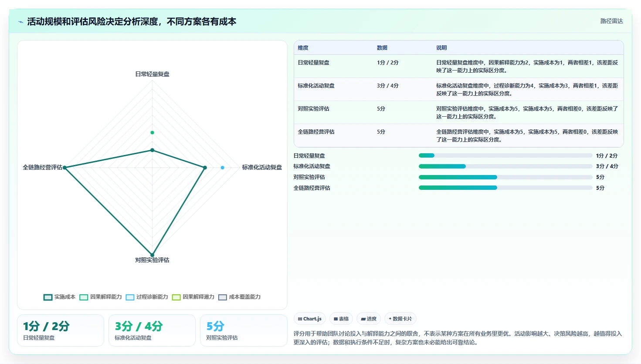Toggle the 过程诊断能力 legend entry
Image resolution: width=641 pixels, height=364 pixels.
(x=147, y=297)
